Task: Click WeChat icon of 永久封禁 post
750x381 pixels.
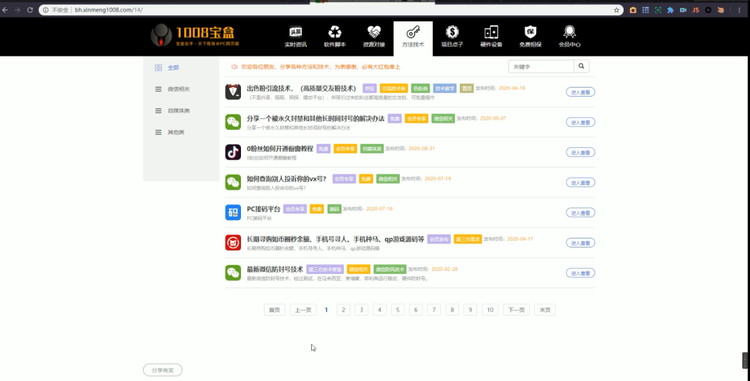Action: [x=233, y=122]
